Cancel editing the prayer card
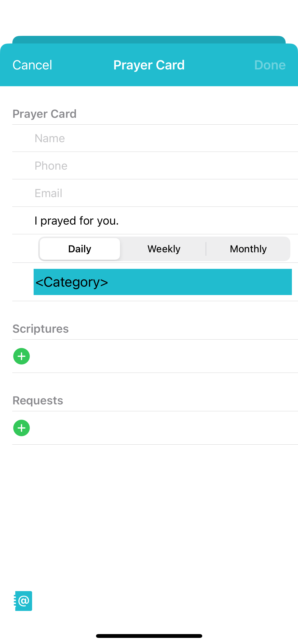This screenshot has width=298, height=644. 32,65
